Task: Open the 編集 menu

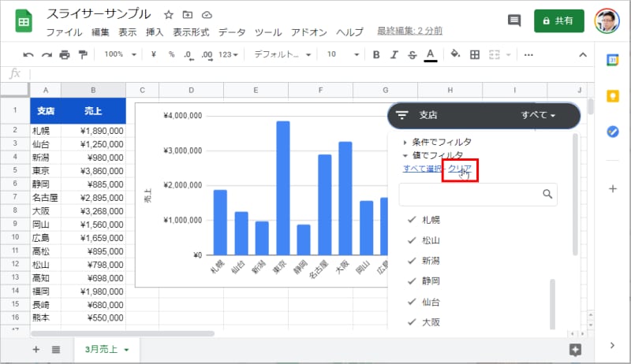Action: pyautogui.click(x=100, y=32)
